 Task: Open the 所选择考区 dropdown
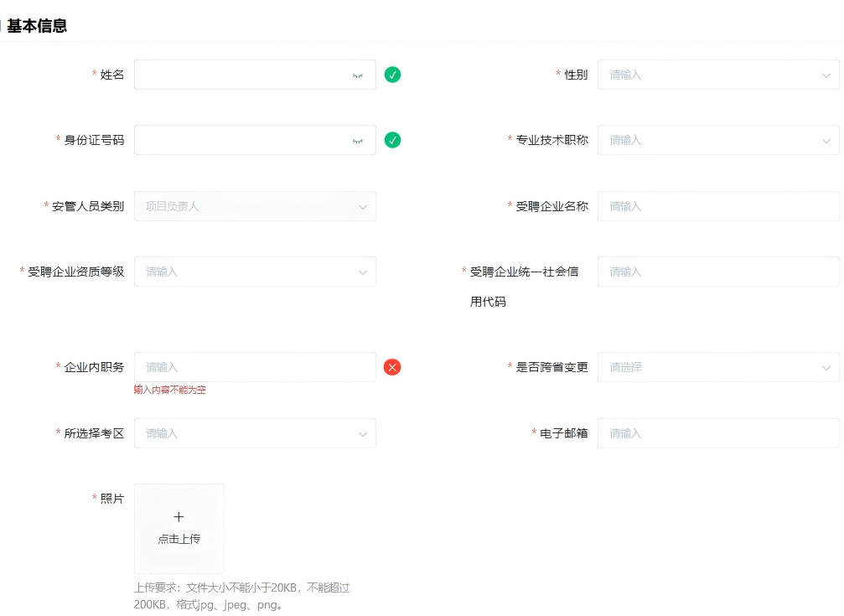pyautogui.click(x=255, y=433)
